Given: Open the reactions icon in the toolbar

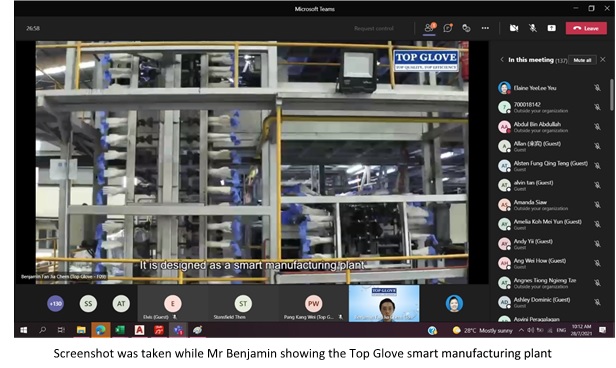Looking at the screenshot, I should (x=466, y=28).
